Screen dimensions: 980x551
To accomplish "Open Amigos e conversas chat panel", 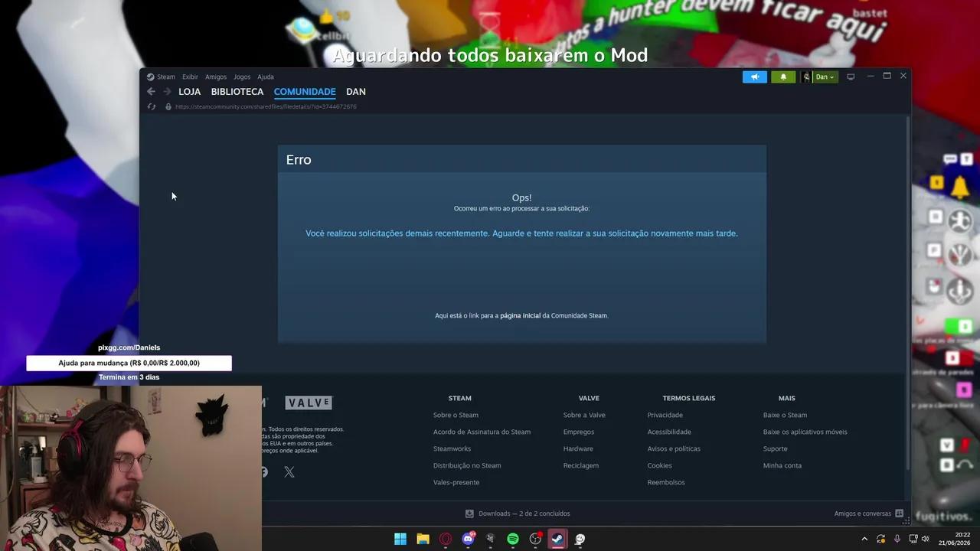I will click(868, 514).
